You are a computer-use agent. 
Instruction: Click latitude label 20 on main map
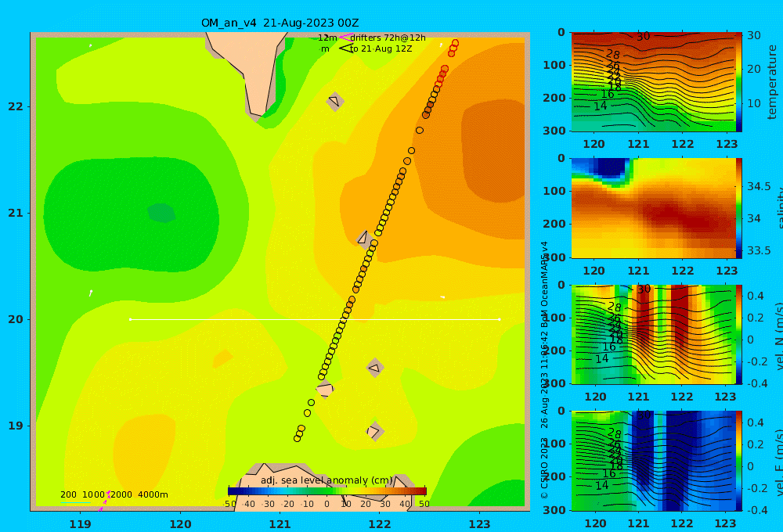click(x=16, y=319)
